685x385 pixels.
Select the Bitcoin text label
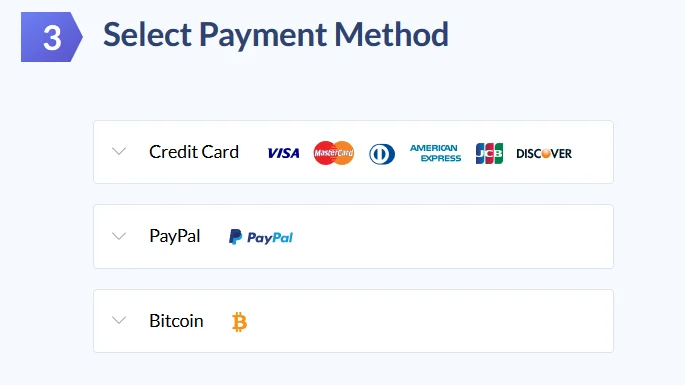pyautogui.click(x=176, y=321)
